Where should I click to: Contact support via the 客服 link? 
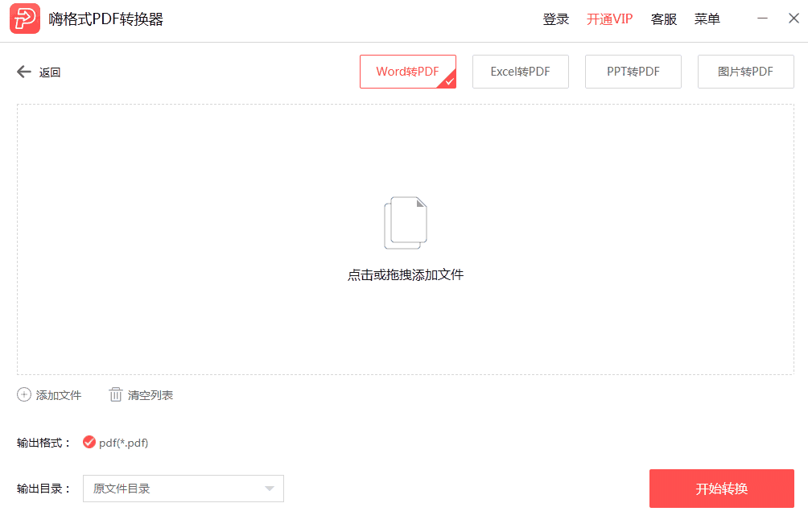(663, 19)
